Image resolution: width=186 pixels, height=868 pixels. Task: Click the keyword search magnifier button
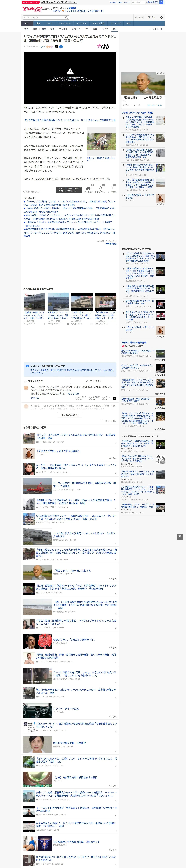[x=66, y=17]
